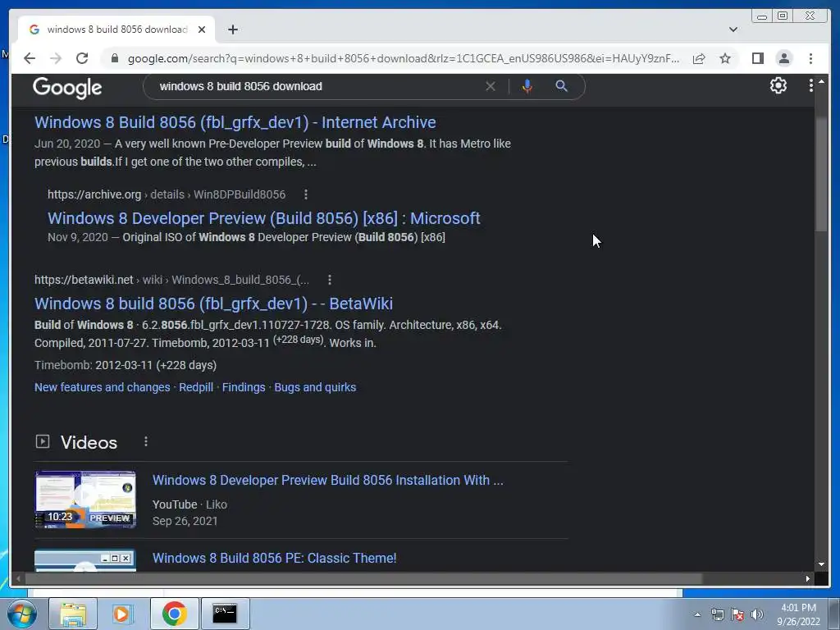Open Windows 8 build 8056 BetaWiki result
Image resolution: width=840 pixels, height=630 pixels.
tap(213, 304)
